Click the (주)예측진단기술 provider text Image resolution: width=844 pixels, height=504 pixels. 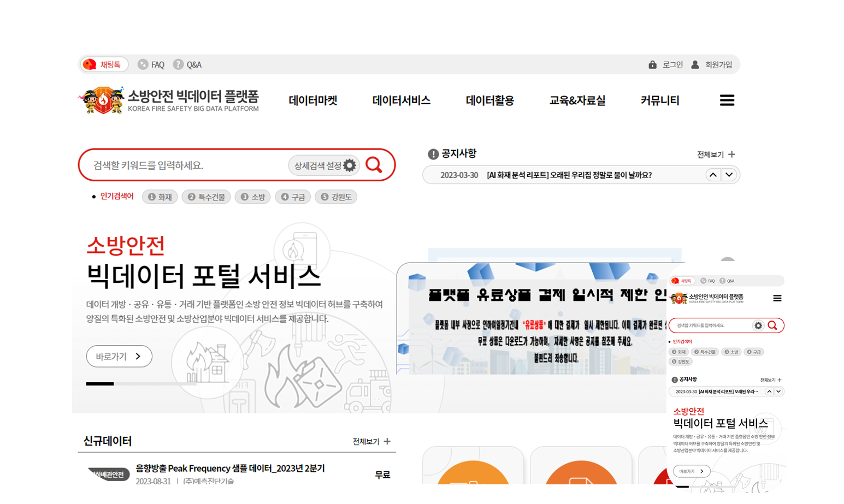pyautogui.click(x=208, y=481)
